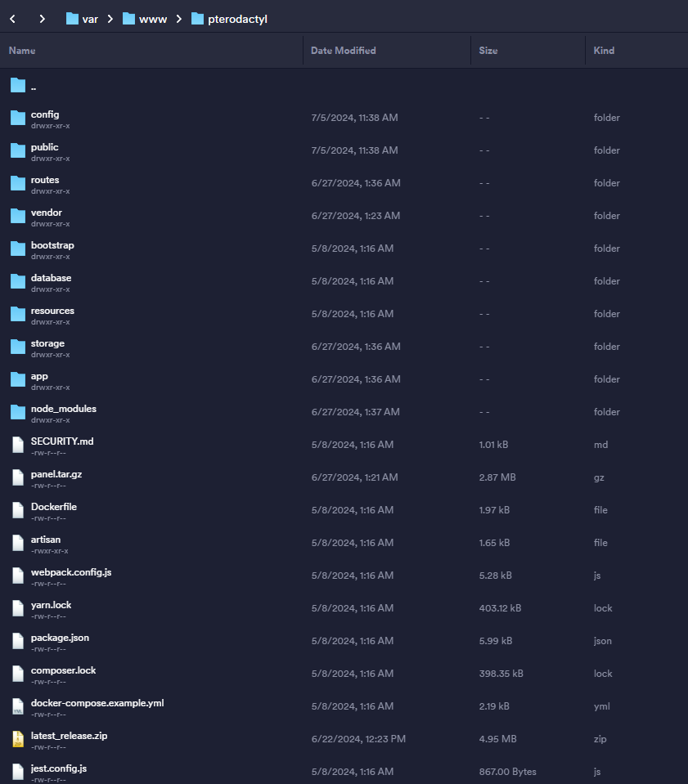Click the public folder icon
Screen dimensions: 688x784
pyautogui.click(x=18, y=150)
